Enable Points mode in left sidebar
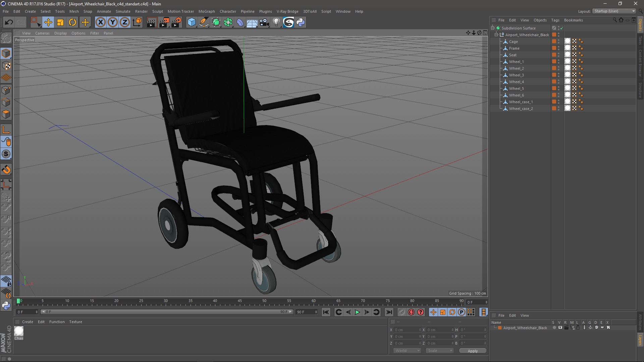644x362 pixels. click(6, 90)
